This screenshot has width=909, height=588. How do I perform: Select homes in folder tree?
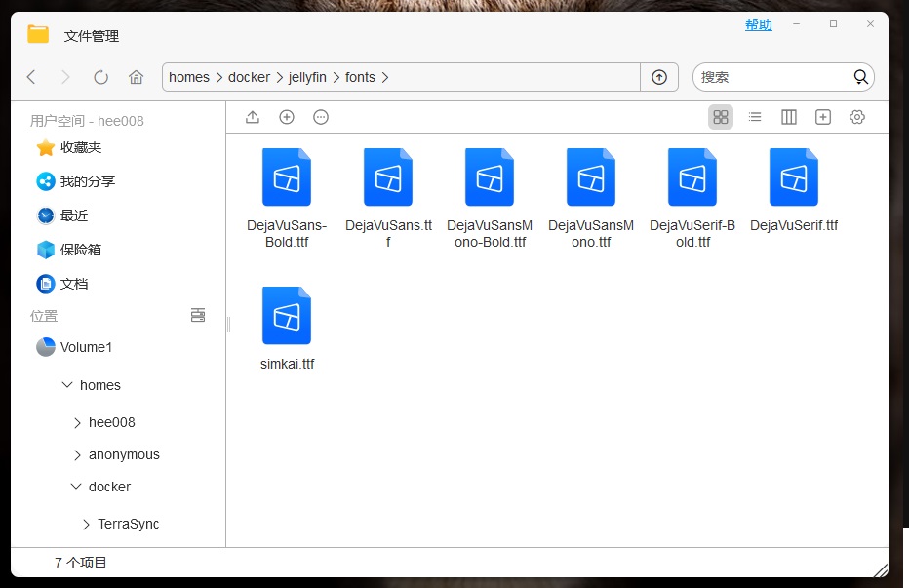pyautogui.click(x=100, y=385)
